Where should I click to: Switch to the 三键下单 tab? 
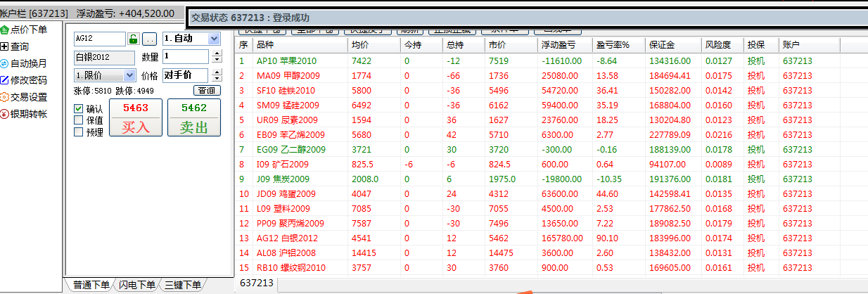182,285
